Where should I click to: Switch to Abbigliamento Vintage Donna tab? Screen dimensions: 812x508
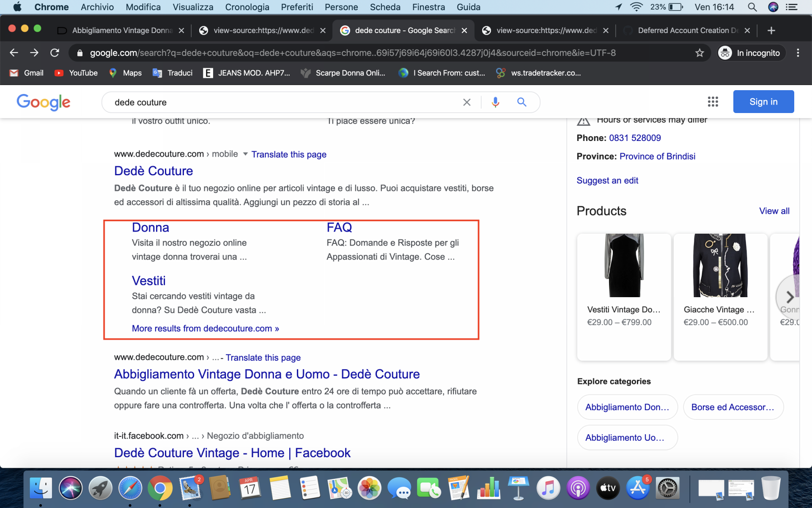pos(122,30)
